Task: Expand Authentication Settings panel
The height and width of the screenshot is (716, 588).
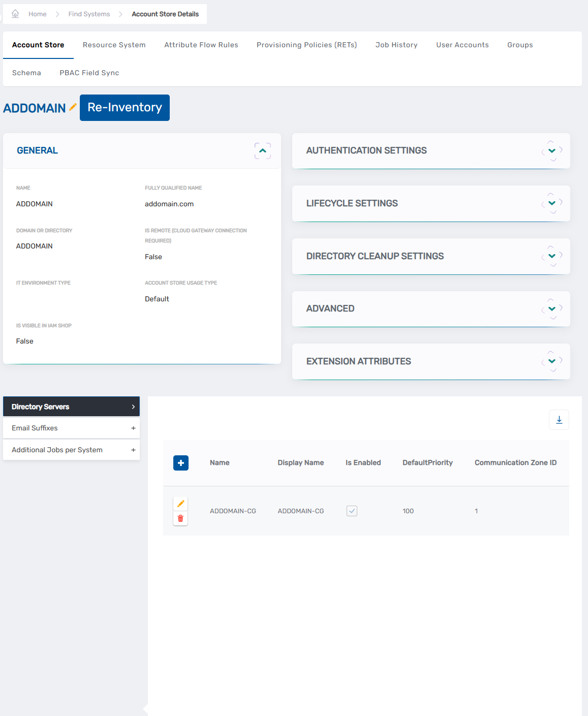Action: [x=552, y=151]
